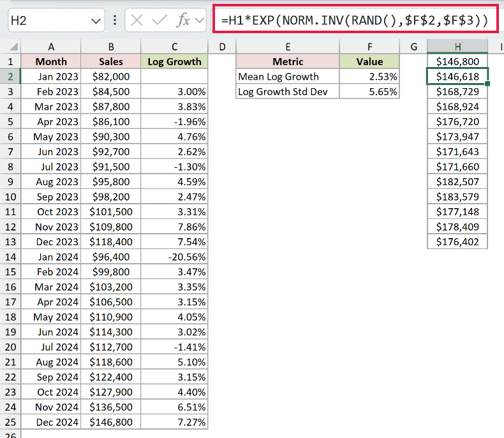Click the Metric header cell
The image size is (504, 438).
coord(288,61)
